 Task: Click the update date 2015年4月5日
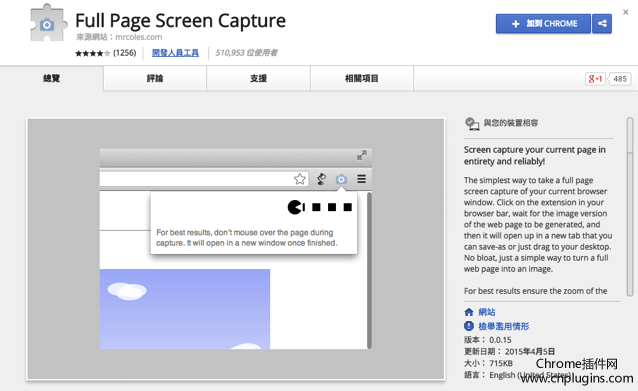coord(529,352)
